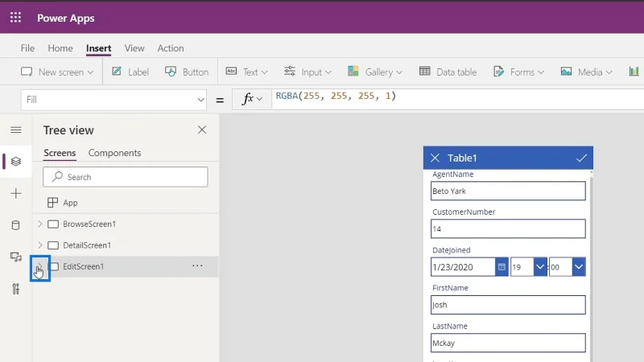Click the FirstName field Josh
The image size is (644, 362).
pos(508,305)
